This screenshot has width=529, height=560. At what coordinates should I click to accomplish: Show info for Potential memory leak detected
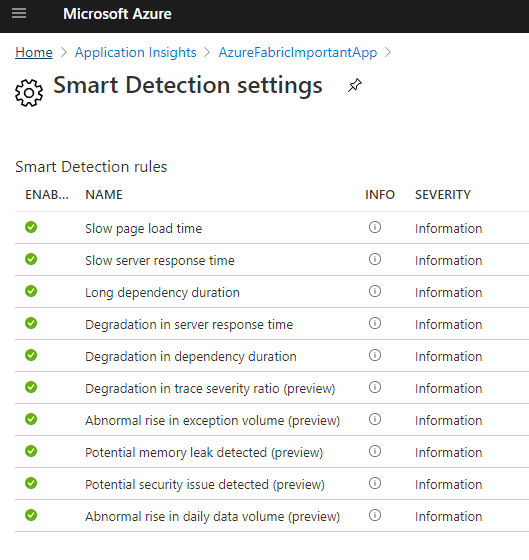click(x=375, y=451)
